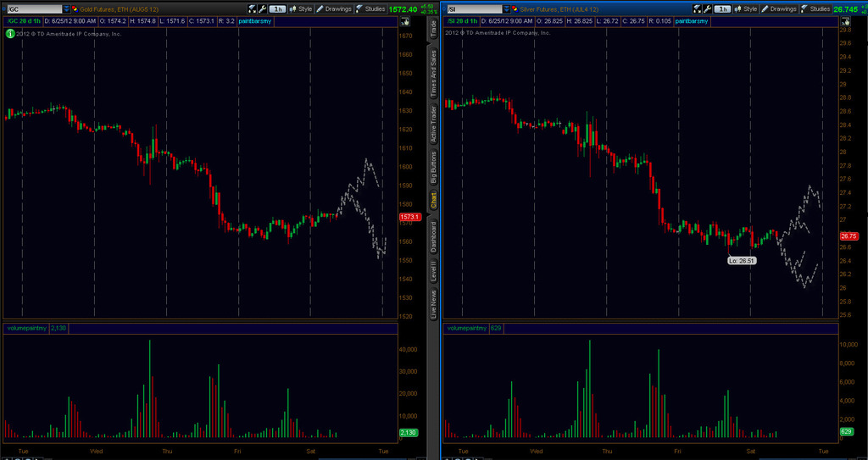Open symbol dropdown next to /GC field

[66, 8]
